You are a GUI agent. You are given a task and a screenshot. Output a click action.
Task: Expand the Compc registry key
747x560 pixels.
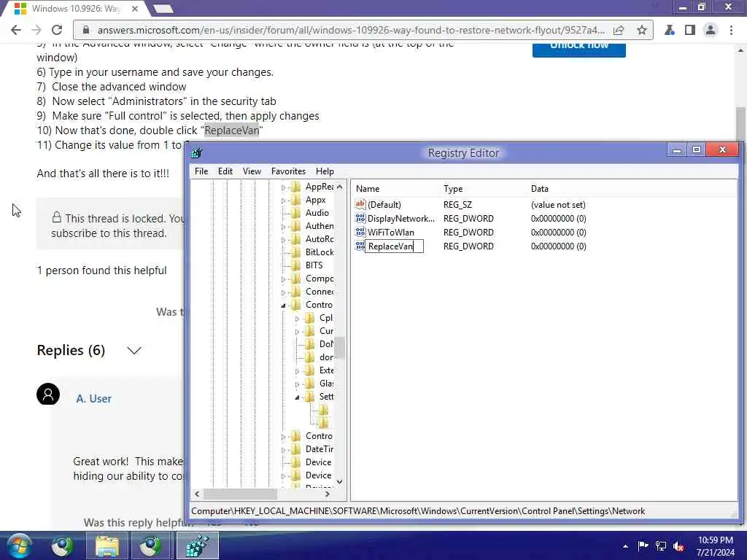(283, 279)
